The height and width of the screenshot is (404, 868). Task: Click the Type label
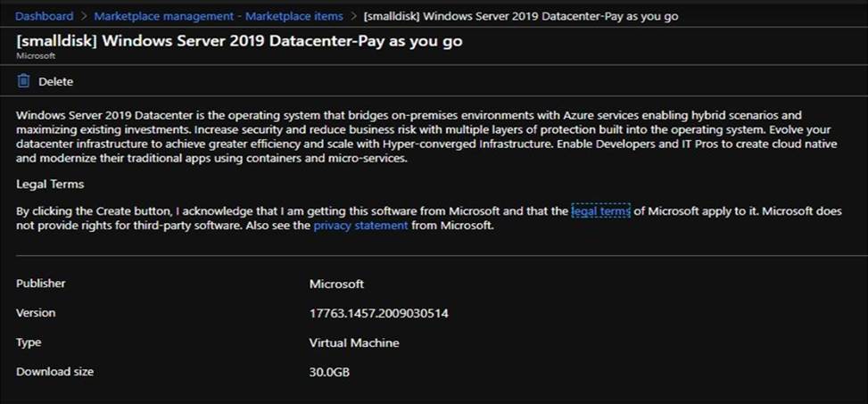(29, 342)
